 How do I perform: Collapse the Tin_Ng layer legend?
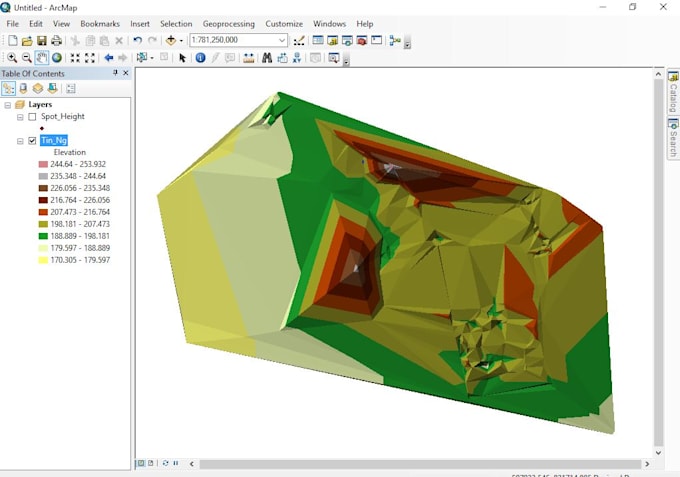click(x=20, y=141)
